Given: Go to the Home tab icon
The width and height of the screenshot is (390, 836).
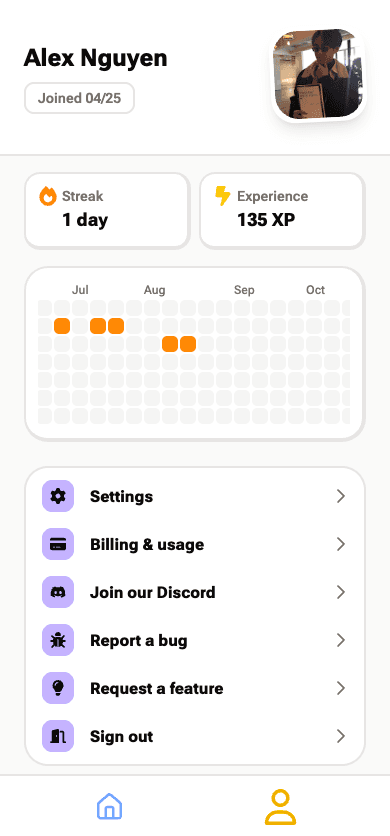Looking at the screenshot, I should [x=109, y=805].
